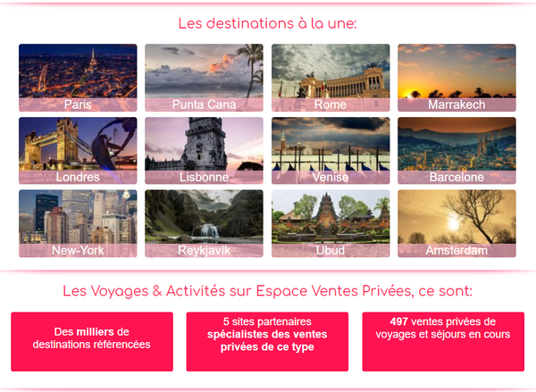Open the Paris destination thumbnail

coord(78,78)
